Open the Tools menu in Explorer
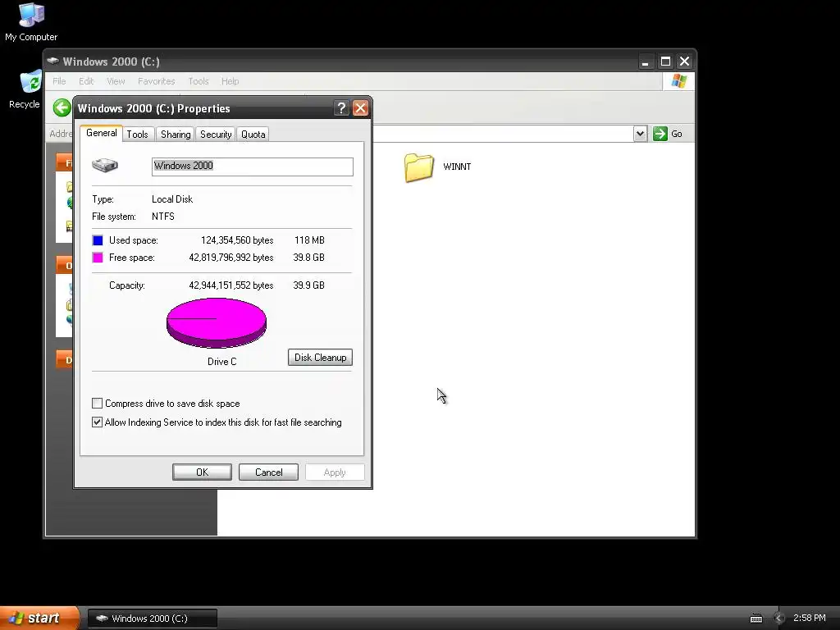This screenshot has width=840, height=630. [199, 81]
